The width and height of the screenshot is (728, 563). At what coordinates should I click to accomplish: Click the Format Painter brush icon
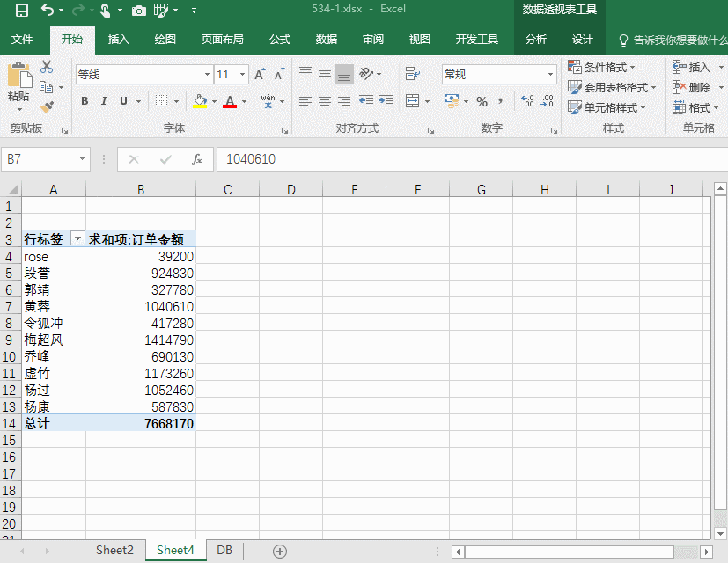point(47,106)
